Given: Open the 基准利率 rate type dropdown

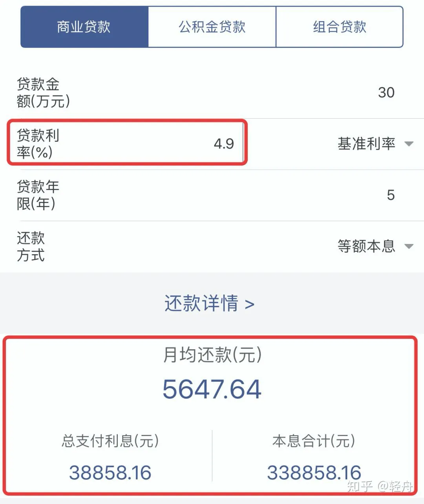Looking at the screenshot, I should [x=366, y=144].
